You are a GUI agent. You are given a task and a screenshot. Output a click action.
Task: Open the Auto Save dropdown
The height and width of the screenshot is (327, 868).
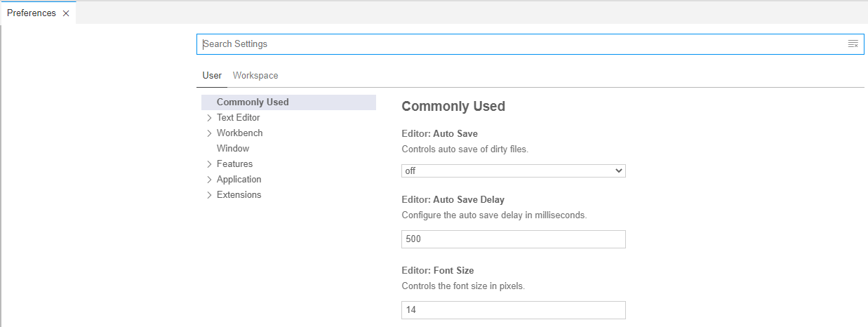pyautogui.click(x=513, y=171)
